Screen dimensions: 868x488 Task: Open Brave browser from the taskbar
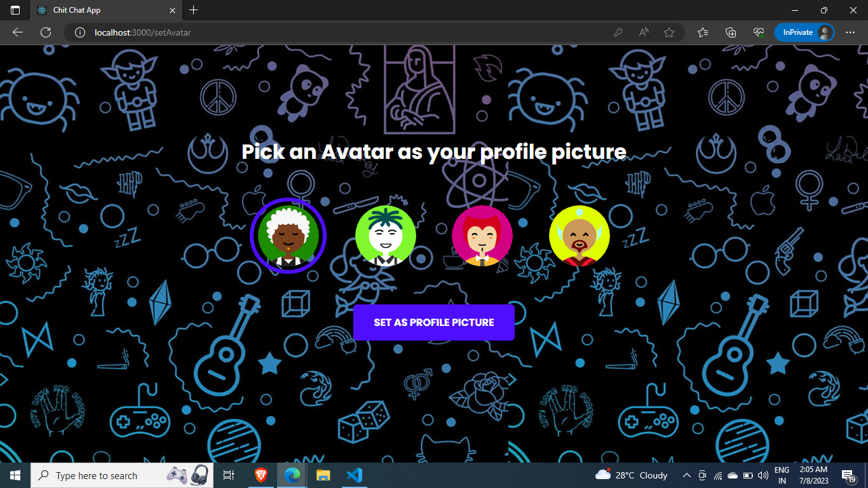pos(260,475)
